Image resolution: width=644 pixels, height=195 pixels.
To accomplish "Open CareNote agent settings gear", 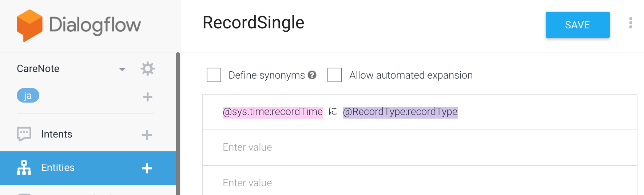I will click(148, 69).
